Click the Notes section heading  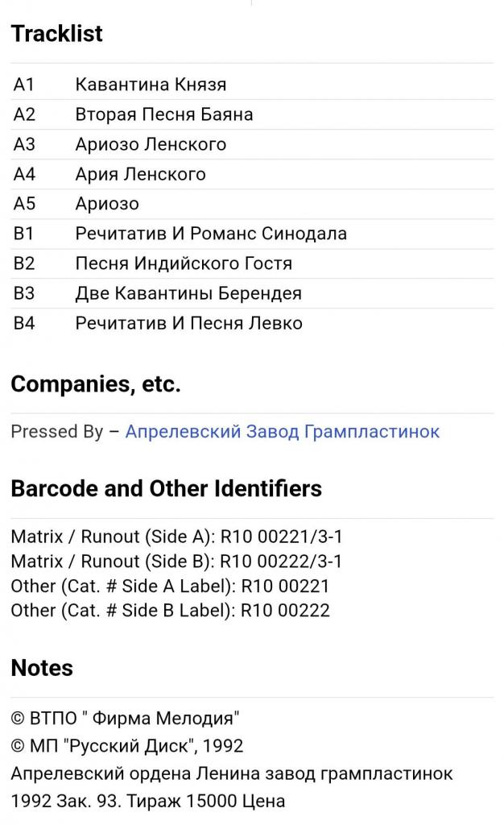(42, 668)
